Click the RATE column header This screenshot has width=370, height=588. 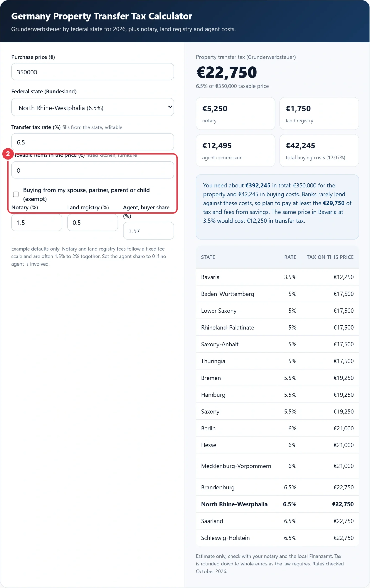(x=290, y=257)
